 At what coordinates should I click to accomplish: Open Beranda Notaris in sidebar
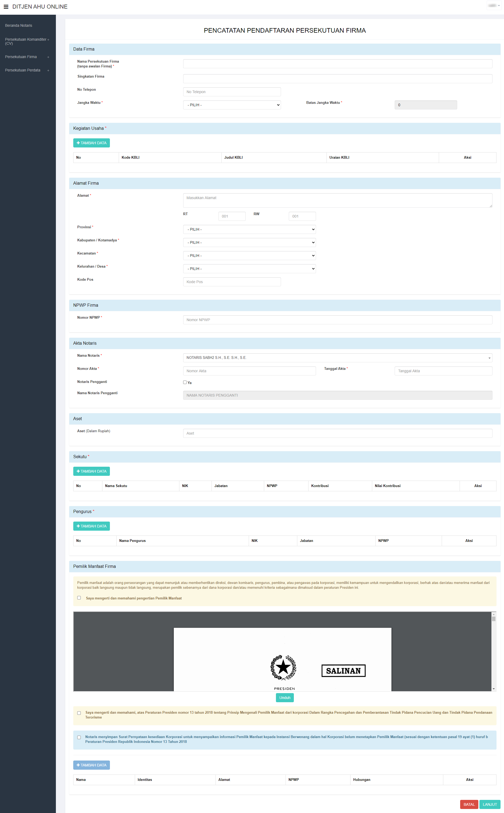pyautogui.click(x=19, y=26)
